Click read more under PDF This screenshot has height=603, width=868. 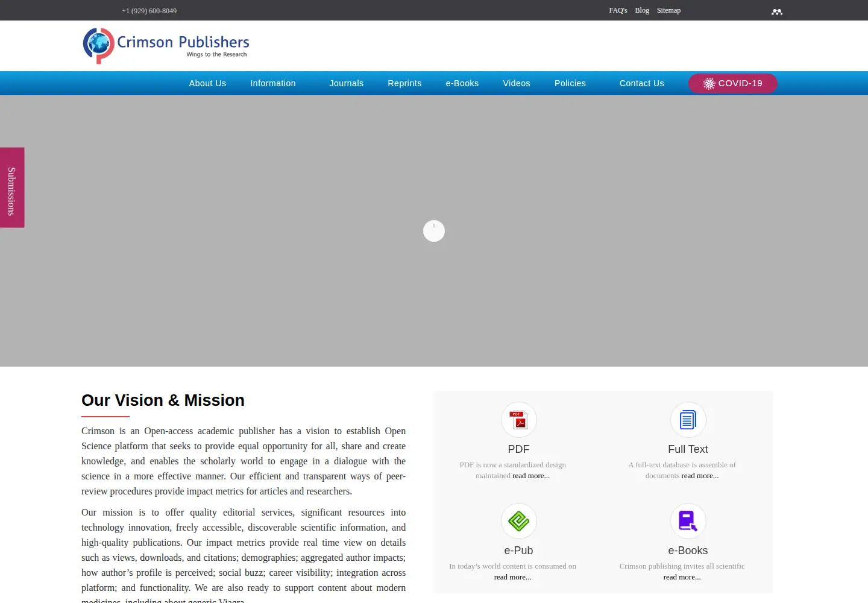pos(531,476)
